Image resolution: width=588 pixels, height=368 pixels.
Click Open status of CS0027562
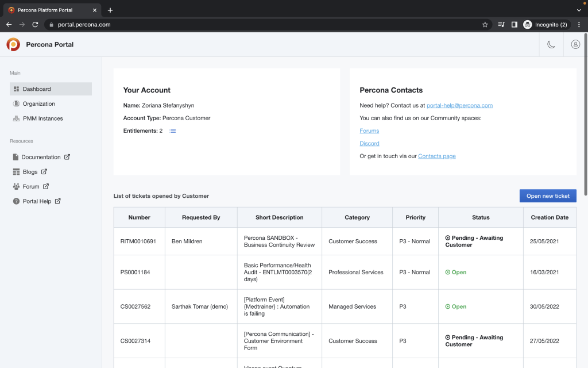[x=455, y=307]
